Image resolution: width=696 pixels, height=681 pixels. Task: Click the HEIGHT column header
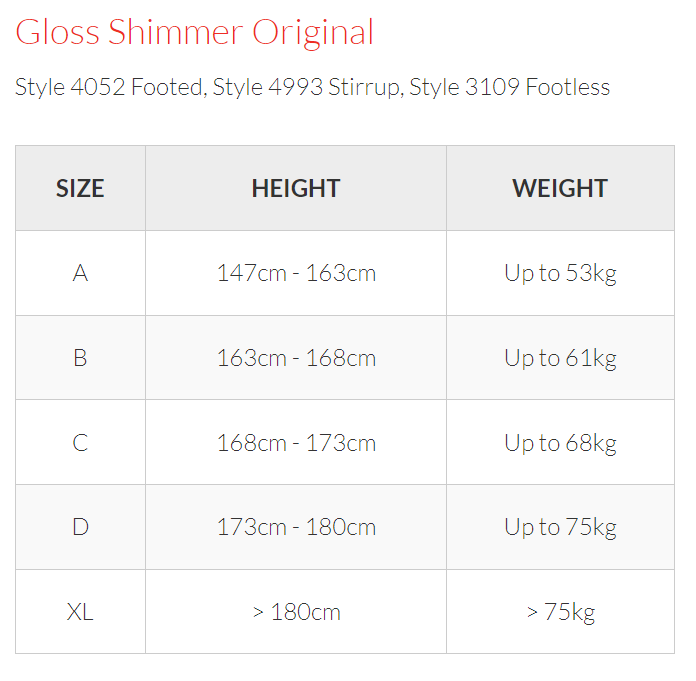296,188
